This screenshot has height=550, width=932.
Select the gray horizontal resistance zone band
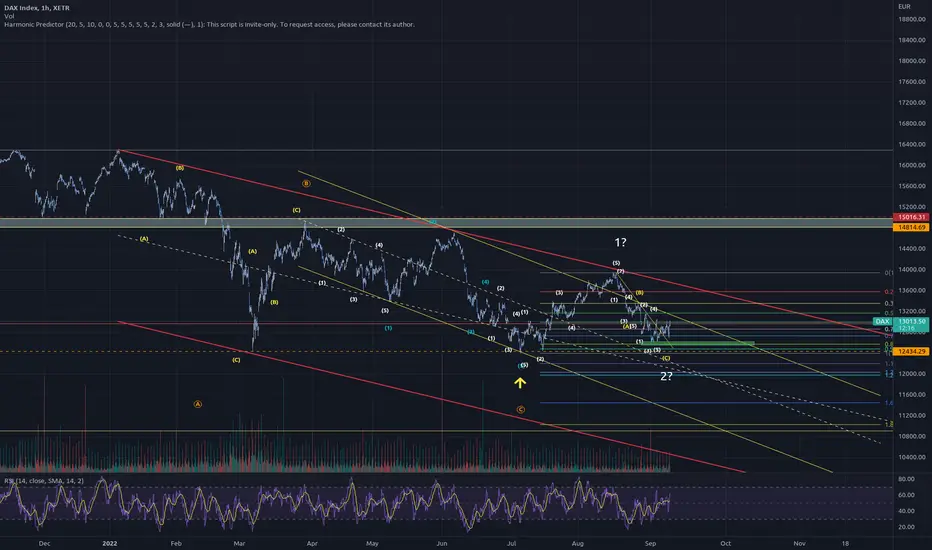pyautogui.click(x=446, y=223)
